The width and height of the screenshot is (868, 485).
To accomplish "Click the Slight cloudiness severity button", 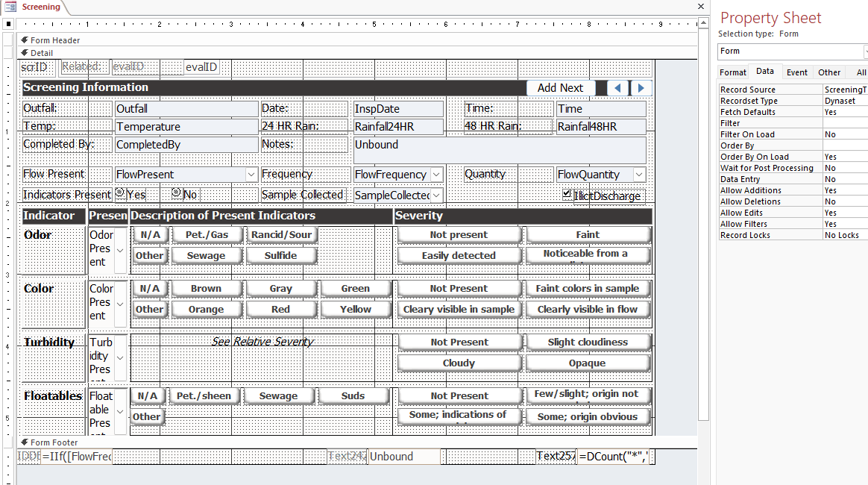I will coord(588,342).
